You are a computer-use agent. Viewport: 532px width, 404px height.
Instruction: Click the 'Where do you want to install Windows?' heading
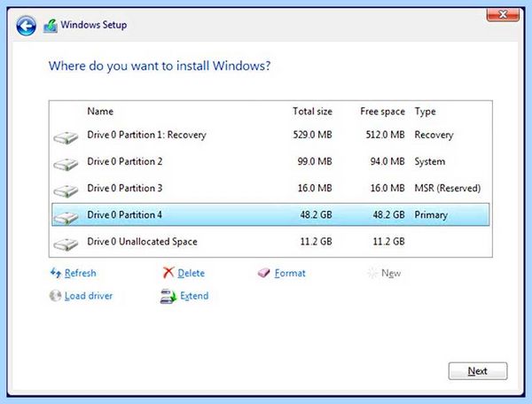coord(160,66)
